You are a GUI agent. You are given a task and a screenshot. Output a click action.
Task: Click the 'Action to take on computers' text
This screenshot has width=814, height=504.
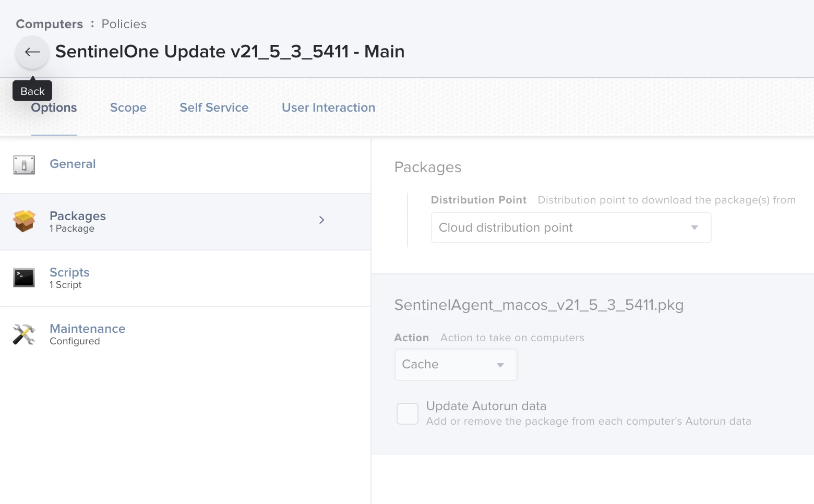(512, 338)
